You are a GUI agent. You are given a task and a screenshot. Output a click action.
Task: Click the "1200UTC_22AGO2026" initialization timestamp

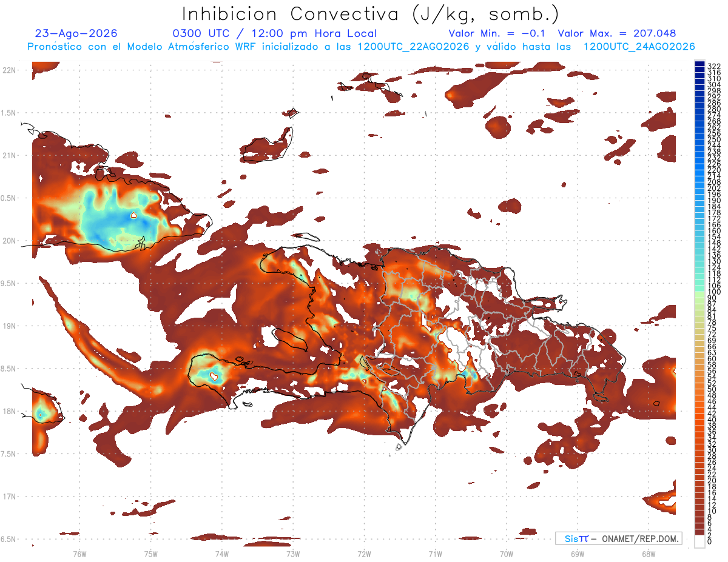pos(413,47)
